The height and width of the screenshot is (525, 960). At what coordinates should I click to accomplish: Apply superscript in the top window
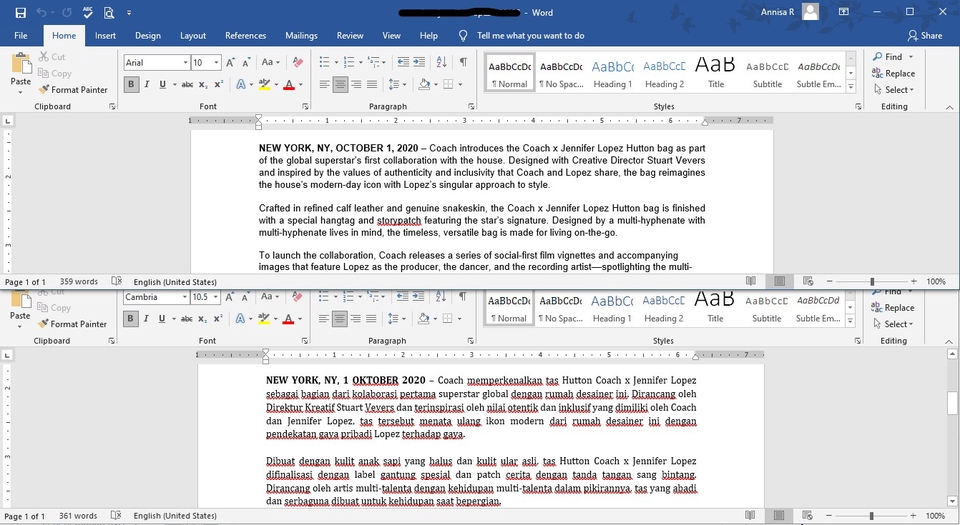click(219, 84)
